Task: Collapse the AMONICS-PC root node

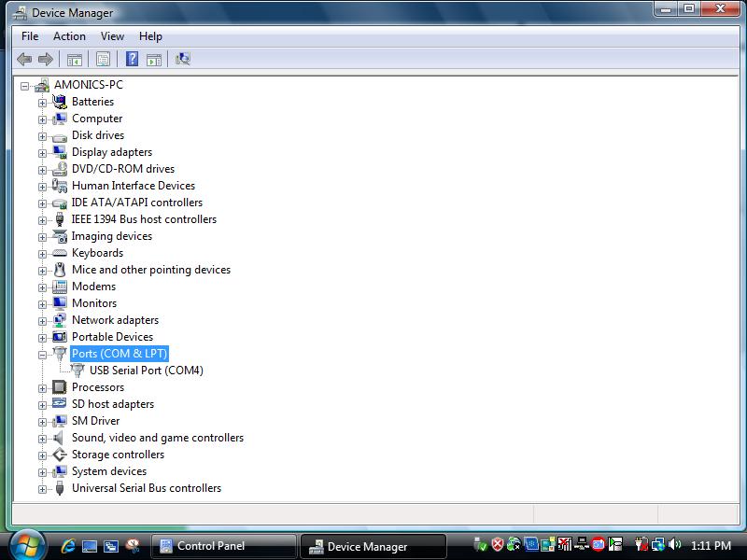Action: click(x=24, y=86)
